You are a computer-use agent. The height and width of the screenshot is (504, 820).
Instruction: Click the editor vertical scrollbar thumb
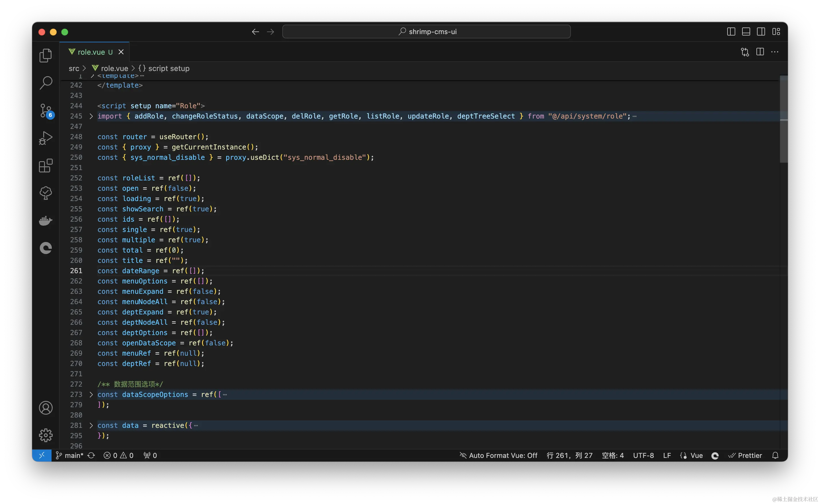click(x=783, y=119)
